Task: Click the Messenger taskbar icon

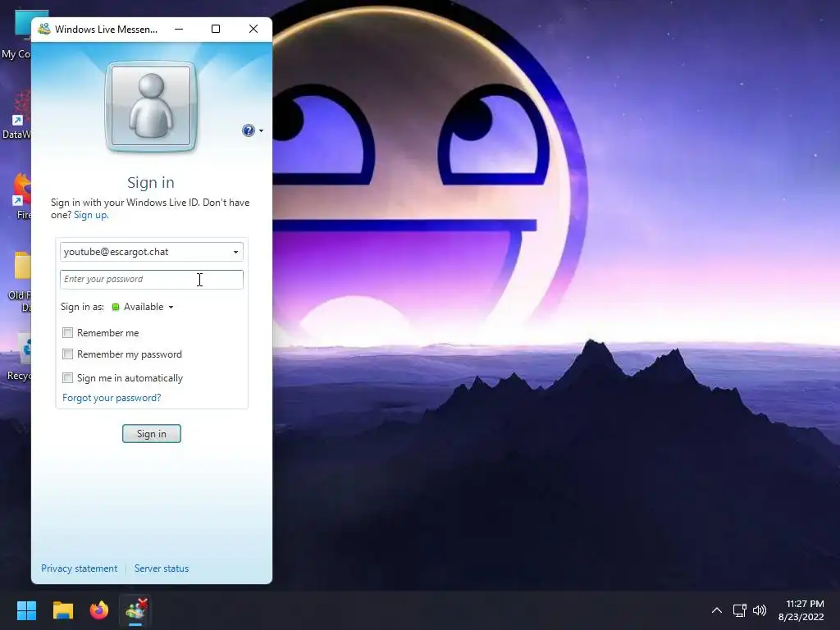Action: (x=135, y=610)
